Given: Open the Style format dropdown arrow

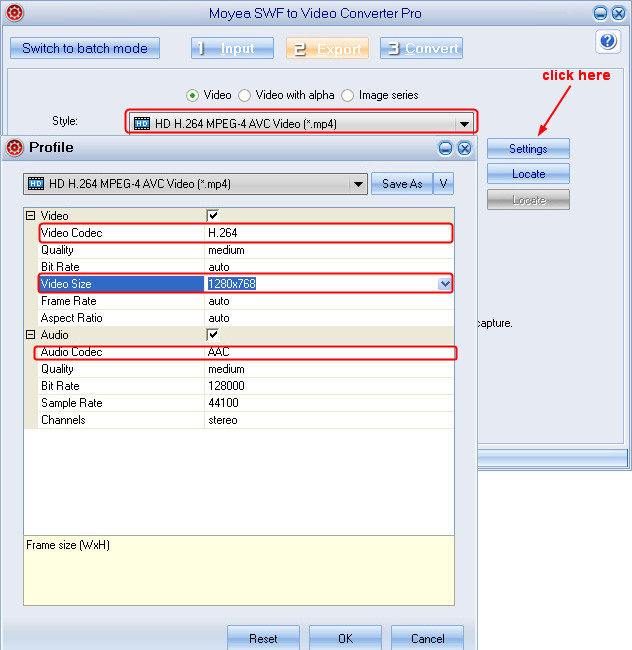Looking at the screenshot, I should (x=464, y=124).
